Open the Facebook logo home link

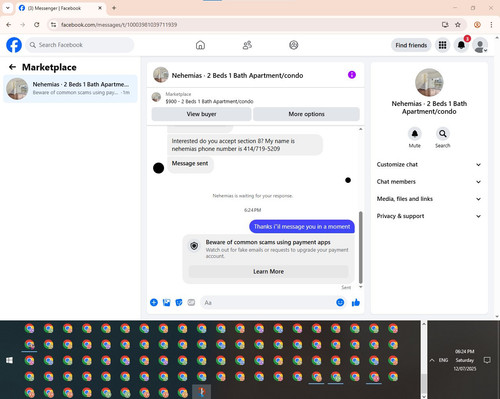14,45
